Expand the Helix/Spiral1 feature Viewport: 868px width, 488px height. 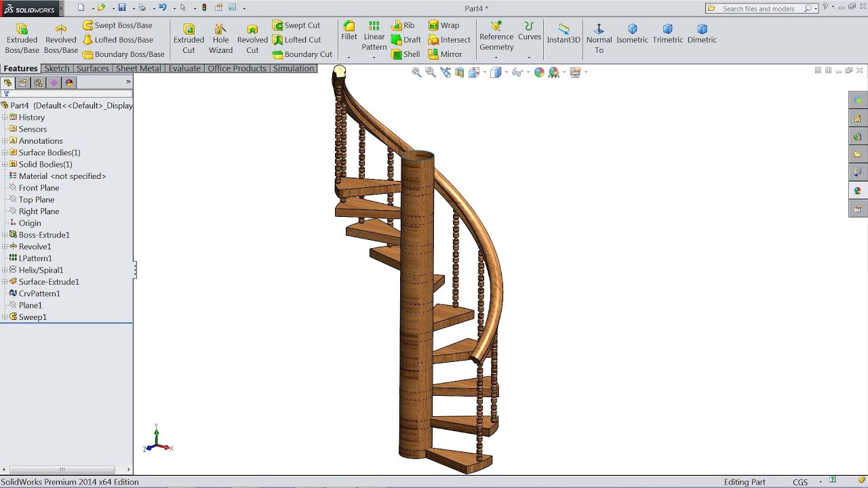5,270
